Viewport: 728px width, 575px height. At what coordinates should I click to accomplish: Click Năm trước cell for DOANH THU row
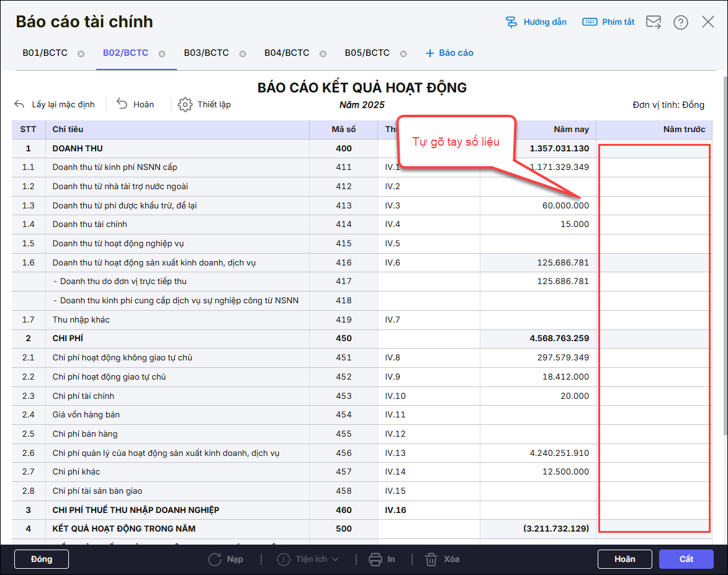click(654, 149)
